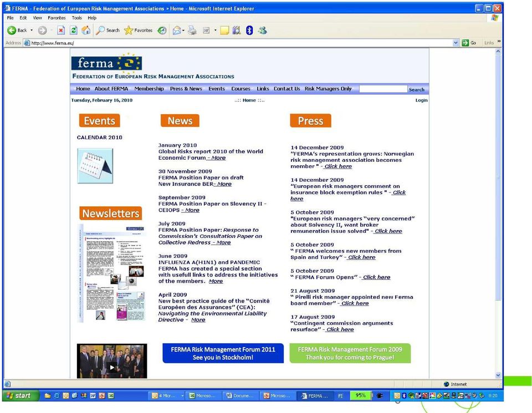The image size is (532, 413).
Task: Click the FI language indicator on taskbar
Action: (x=340, y=396)
